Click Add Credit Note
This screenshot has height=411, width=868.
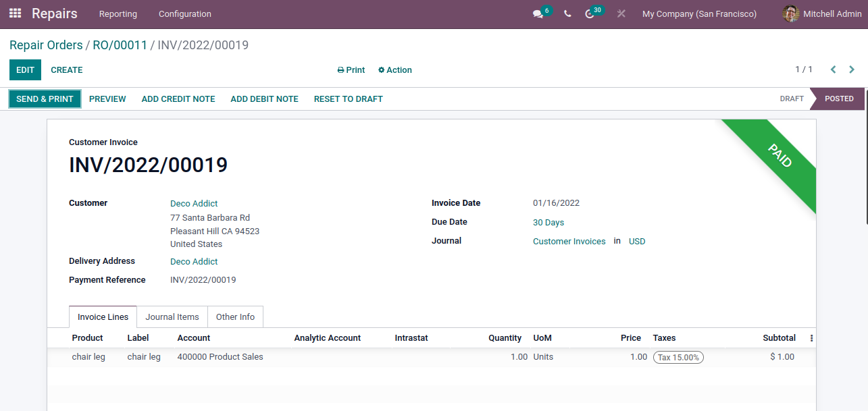pos(178,99)
